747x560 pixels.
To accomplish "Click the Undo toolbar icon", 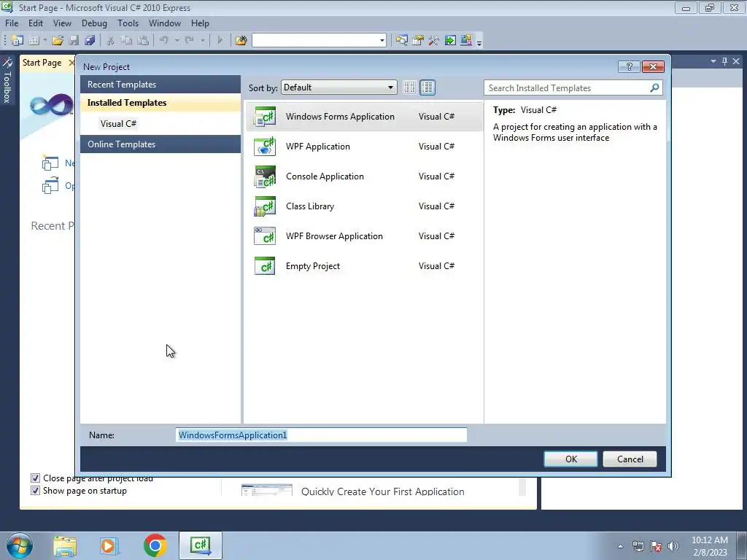I will coord(164,41).
